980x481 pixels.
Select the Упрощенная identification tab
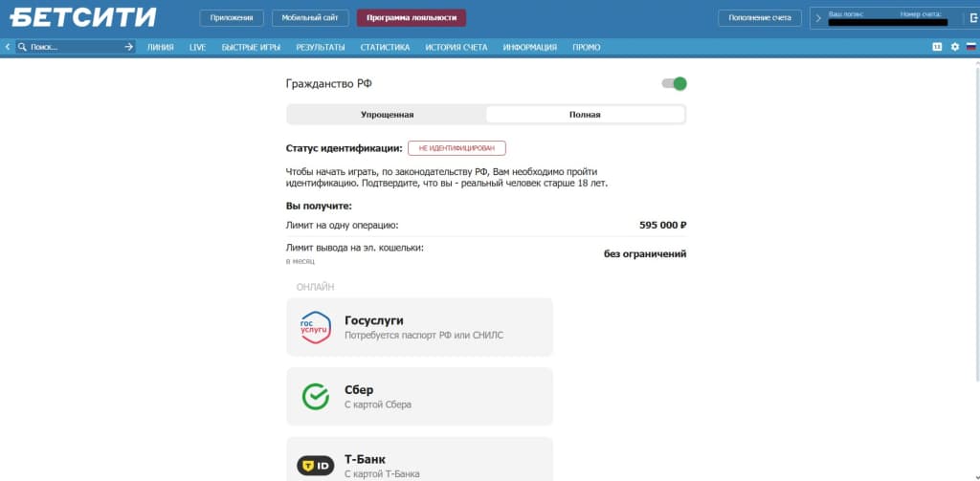(387, 115)
